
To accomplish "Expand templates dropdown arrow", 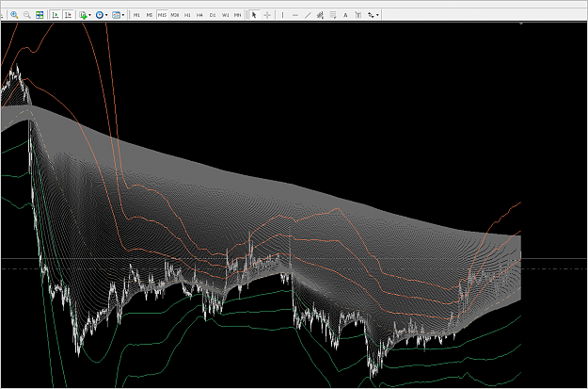I will [x=123, y=15].
